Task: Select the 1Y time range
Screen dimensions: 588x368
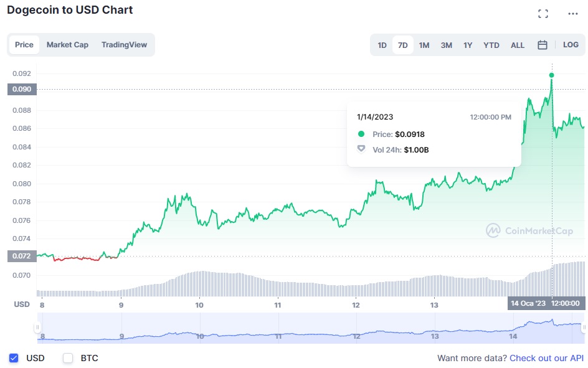Action: (468, 45)
